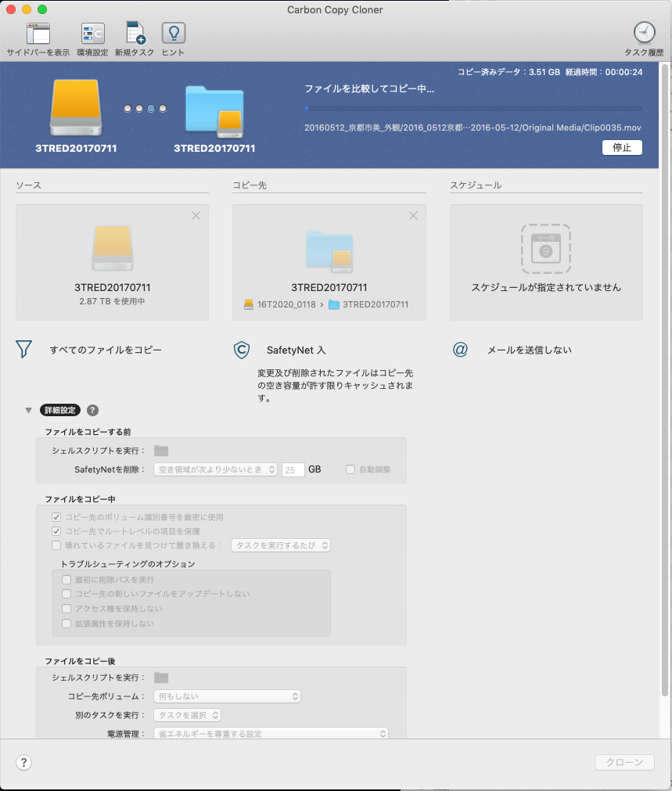The width and height of the screenshot is (672, 791).
Task: Click the schedule calendar icon
Action: tap(546, 249)
